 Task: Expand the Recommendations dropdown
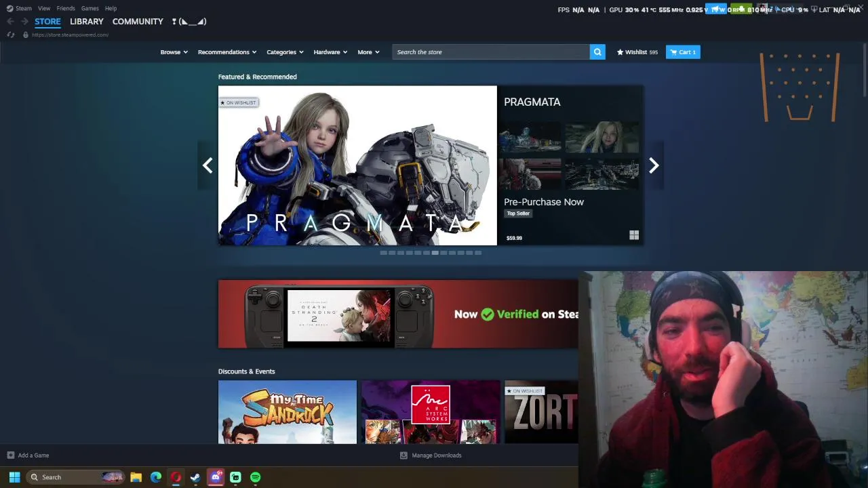[x=227, y=52]
